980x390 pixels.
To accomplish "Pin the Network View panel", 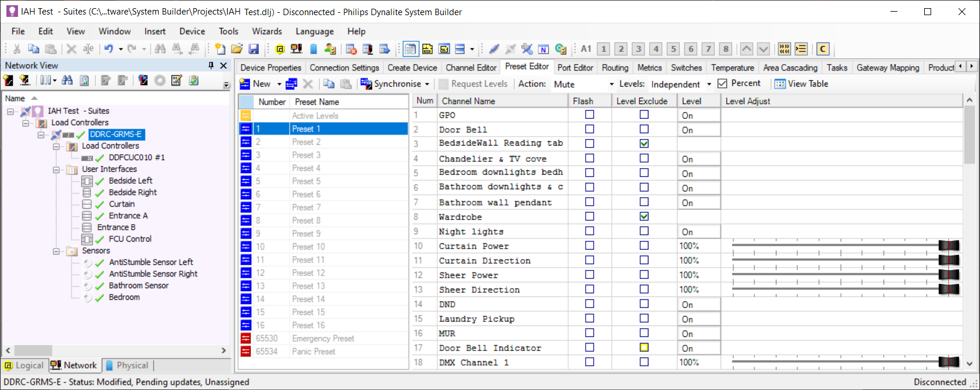I will [x=211, y=65].
